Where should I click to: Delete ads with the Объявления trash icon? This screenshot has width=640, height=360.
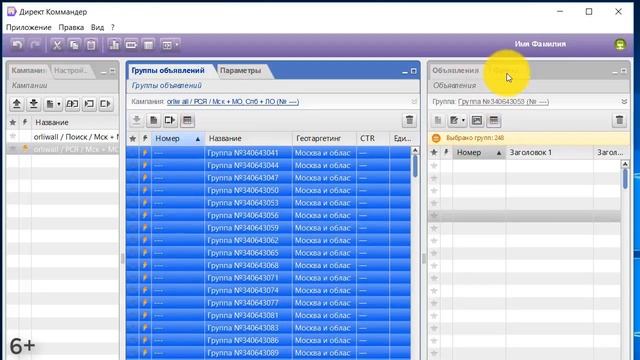(x=619, y=120)
